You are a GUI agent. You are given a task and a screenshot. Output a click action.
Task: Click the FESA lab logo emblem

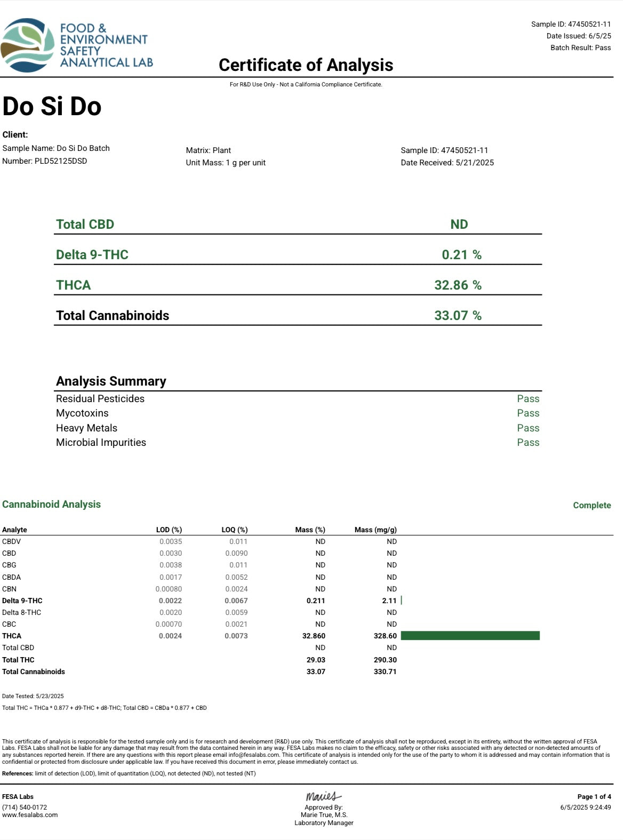28,45
